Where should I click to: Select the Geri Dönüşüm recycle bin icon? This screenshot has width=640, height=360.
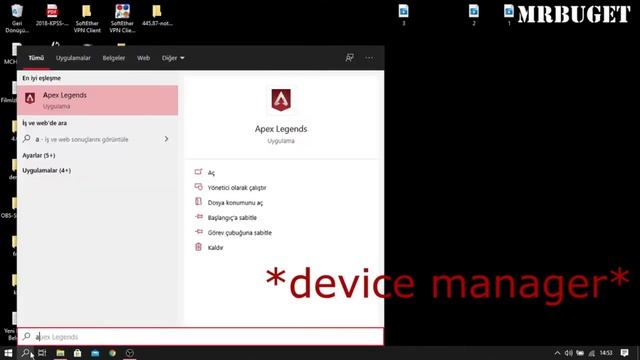coord(17,18)
